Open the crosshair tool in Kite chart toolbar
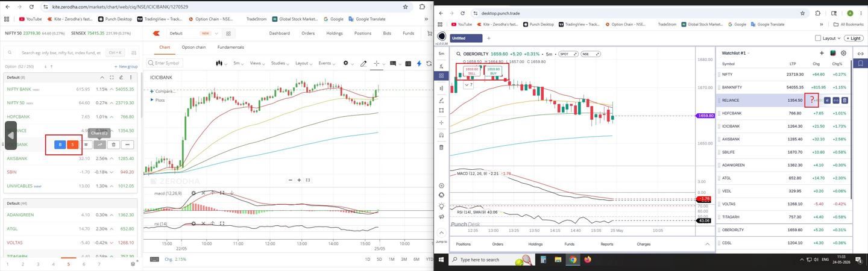Screen dimensions: 868x271 (377, 63)
